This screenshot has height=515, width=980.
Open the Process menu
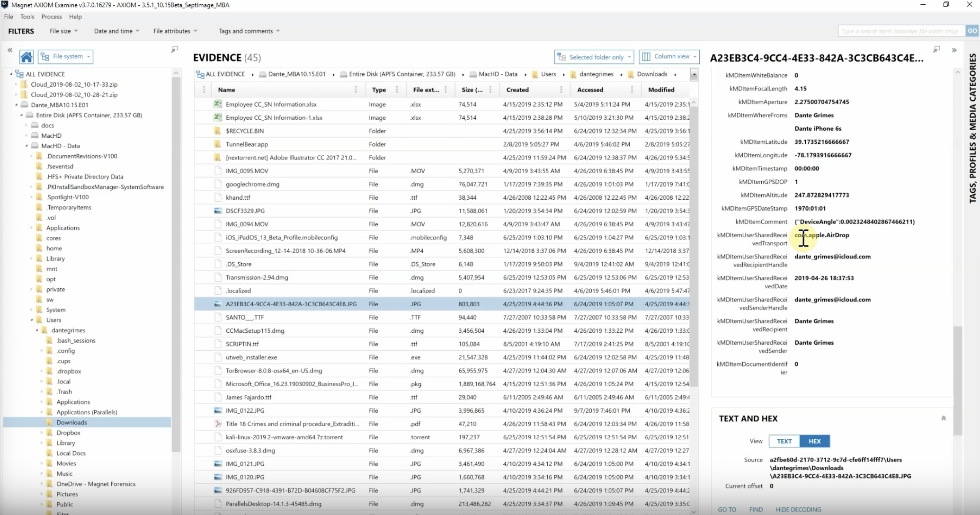tap(52, 17)
